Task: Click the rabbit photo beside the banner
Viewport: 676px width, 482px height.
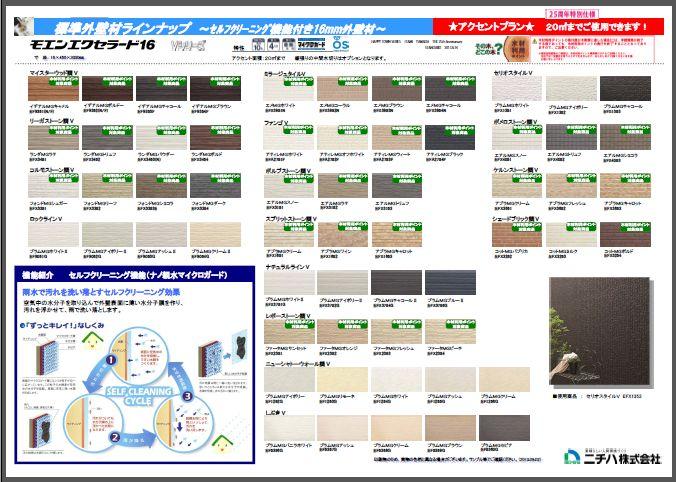Action: [x=23, y=26]
